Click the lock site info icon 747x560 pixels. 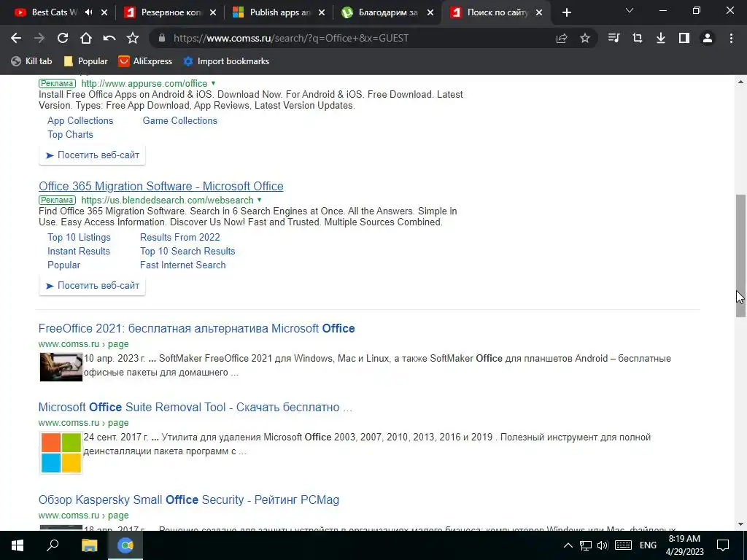(x=161, y=38)
